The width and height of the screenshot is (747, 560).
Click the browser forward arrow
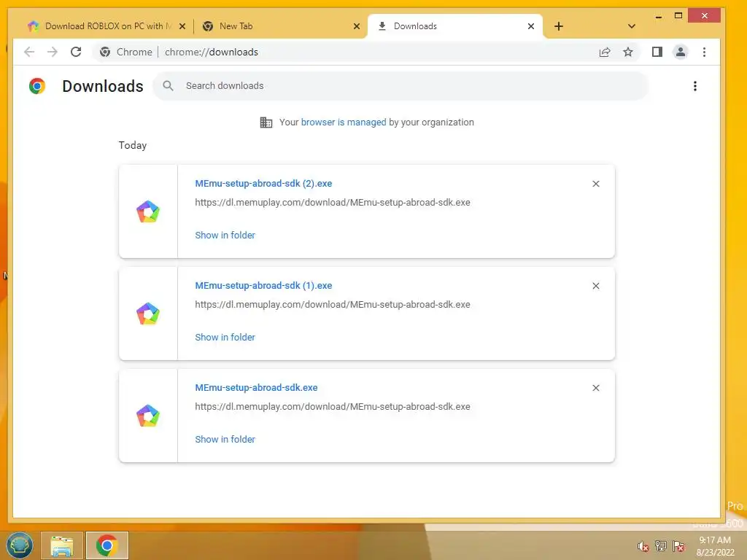[53, 52]
